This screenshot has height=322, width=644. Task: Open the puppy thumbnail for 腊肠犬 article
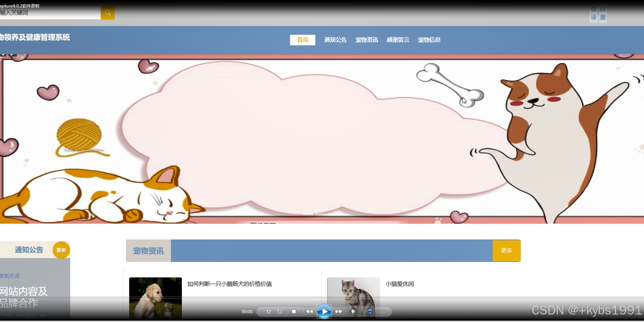click(155, 298)
